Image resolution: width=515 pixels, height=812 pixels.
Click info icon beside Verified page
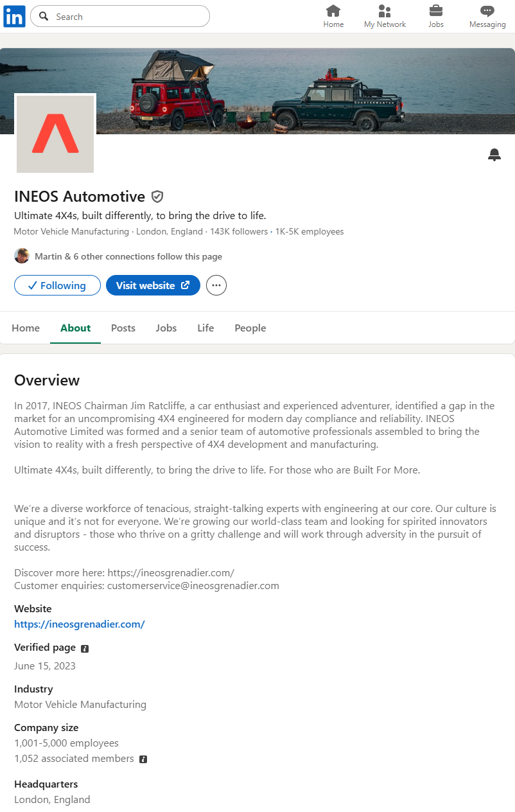[85, 648]
